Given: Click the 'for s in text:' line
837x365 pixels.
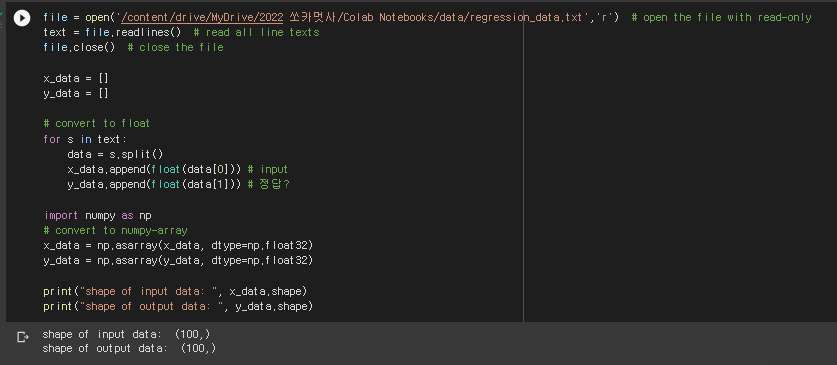Looking at the screenshot, I should [85, 139].
